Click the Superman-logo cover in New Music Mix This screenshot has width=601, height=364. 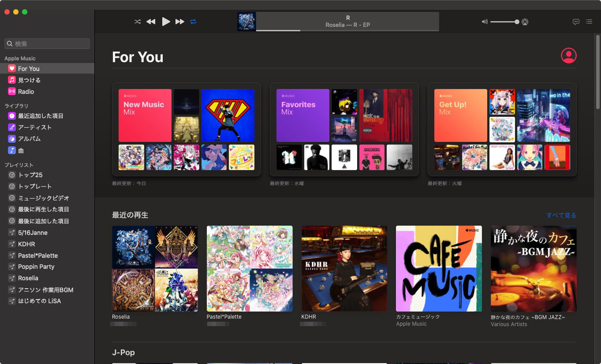tap(228, 115)
